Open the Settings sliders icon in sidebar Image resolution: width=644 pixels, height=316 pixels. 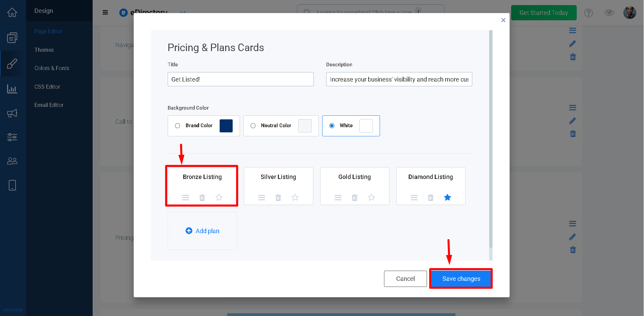point(12,137)
